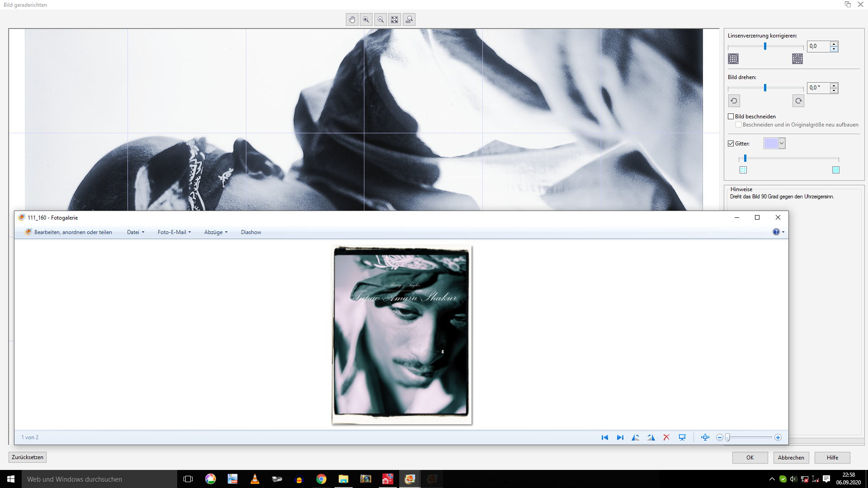The width and height of the screenshot is (868, 488).
Task: Click the Bild drehen slider
Action: click(x=765, y=88)
